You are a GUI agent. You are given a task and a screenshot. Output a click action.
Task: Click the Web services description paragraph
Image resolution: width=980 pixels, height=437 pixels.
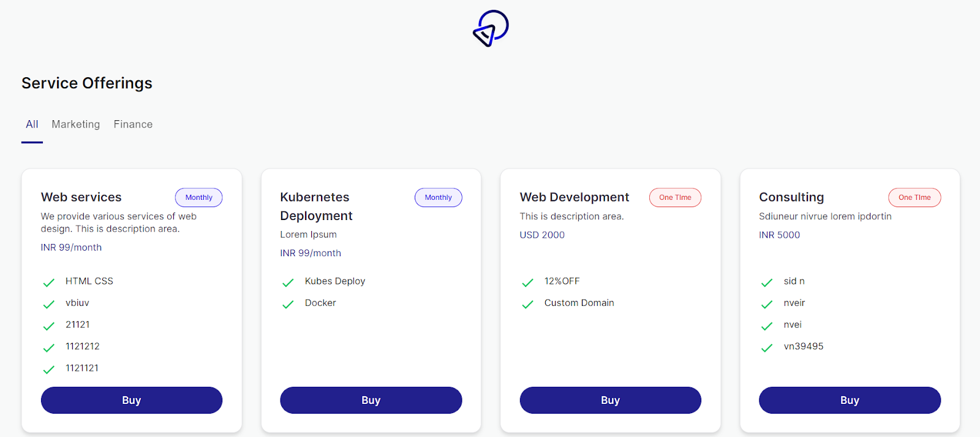click(119, 222)
